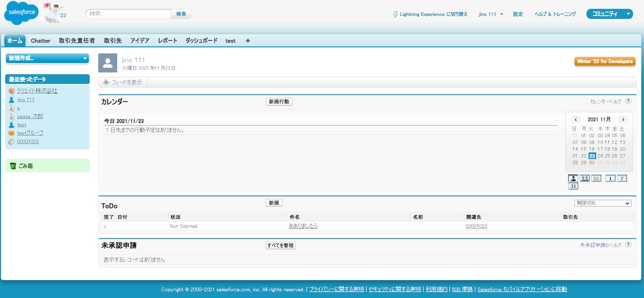Open 未承認申請 help question mark icon
The width and height of the screenshot is (644, 298).
click(628, 245)
